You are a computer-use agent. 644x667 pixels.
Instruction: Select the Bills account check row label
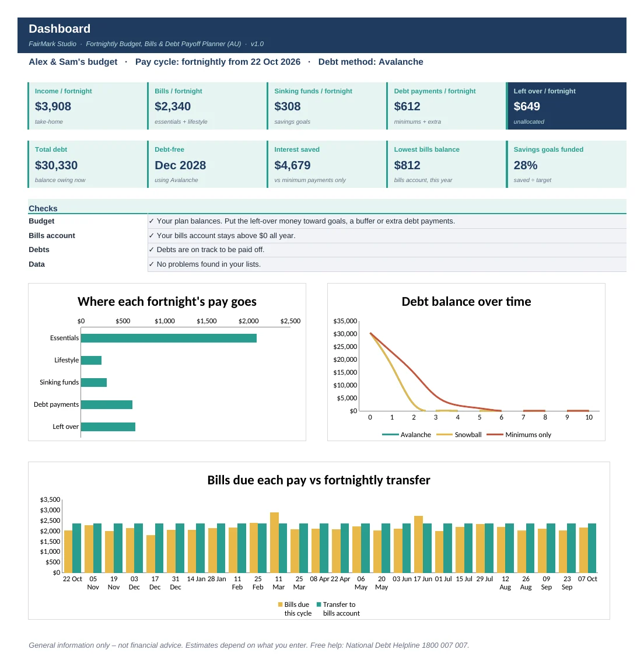pyautogui.click(x=52, y=236)
